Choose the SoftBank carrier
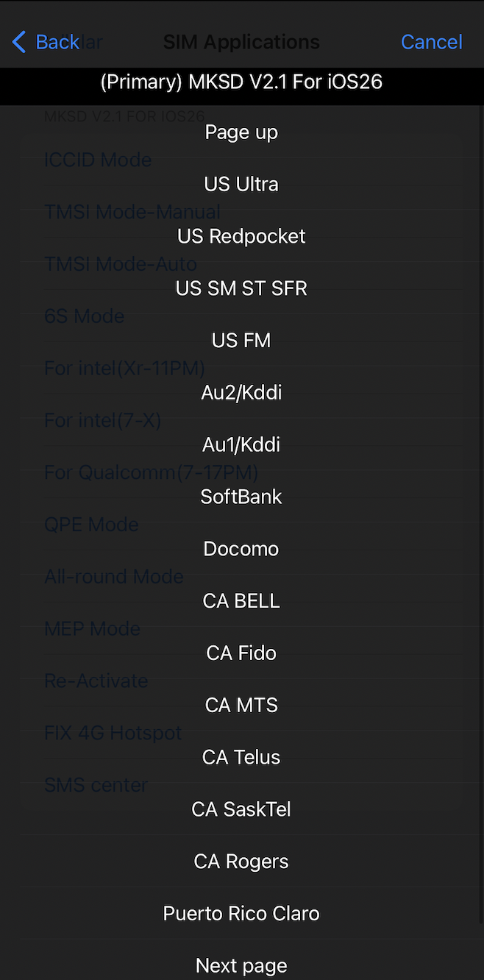The height and width of the screenshot is (980, 484). click(241, 497)
